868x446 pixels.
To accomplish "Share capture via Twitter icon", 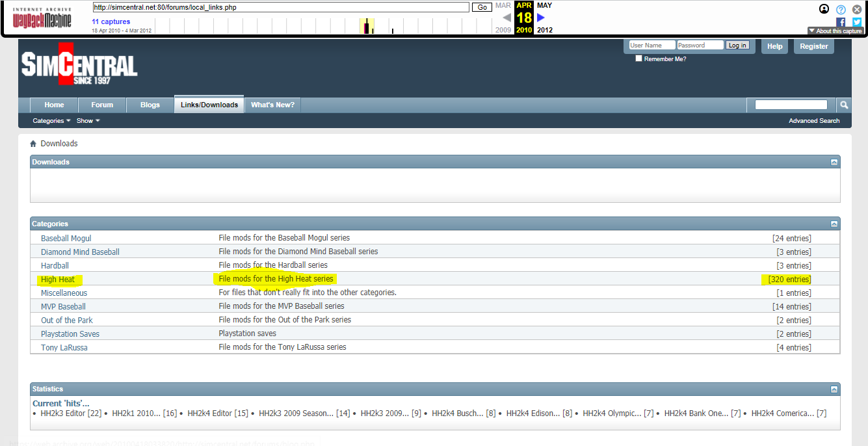I will [857, 21].
